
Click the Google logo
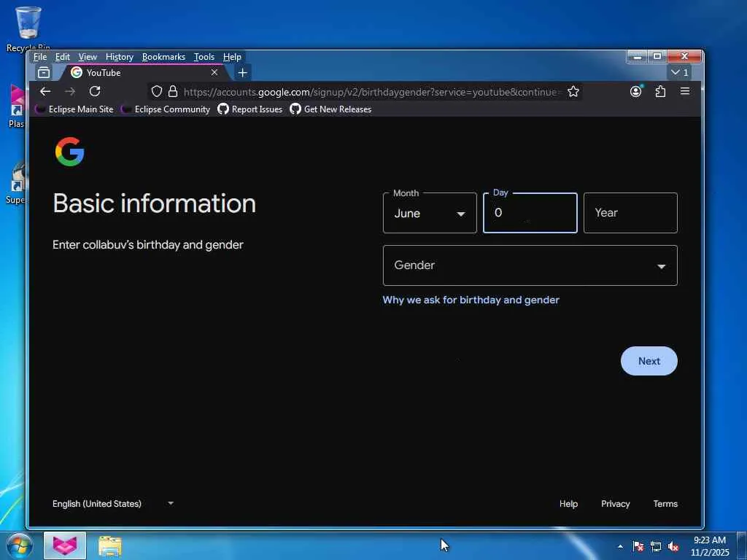click(69, 152)
